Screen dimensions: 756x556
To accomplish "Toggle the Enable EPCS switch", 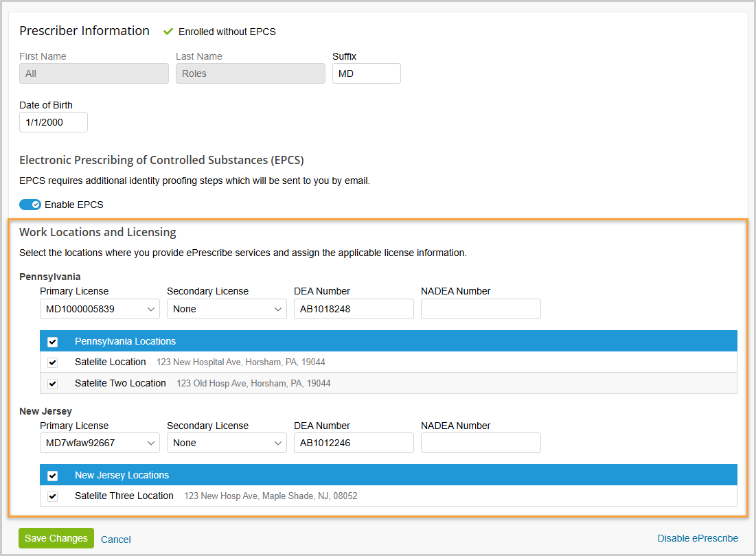I will pos(30,205).
